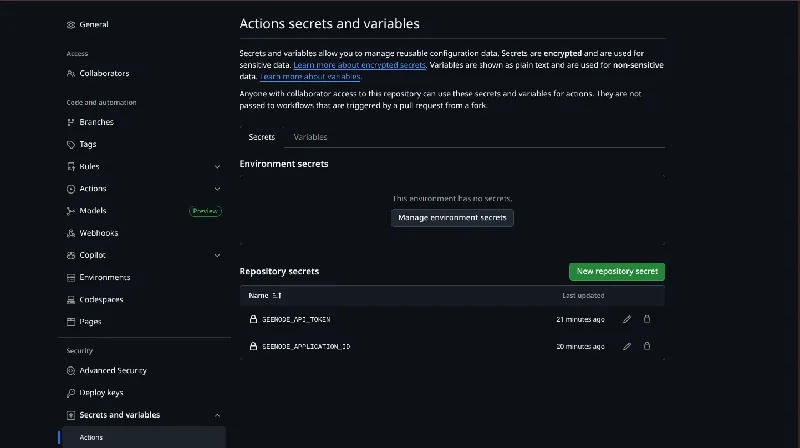Open the Webhooks settings page

(x=98, y=233)
